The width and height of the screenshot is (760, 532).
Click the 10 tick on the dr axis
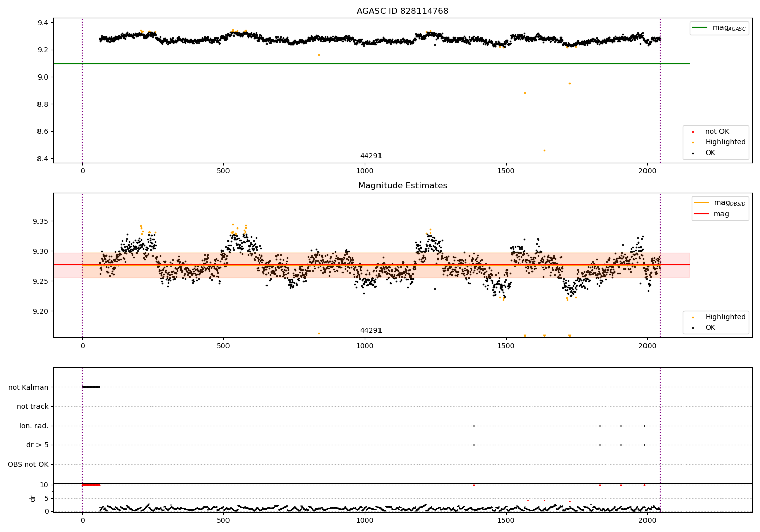(44, 485)
